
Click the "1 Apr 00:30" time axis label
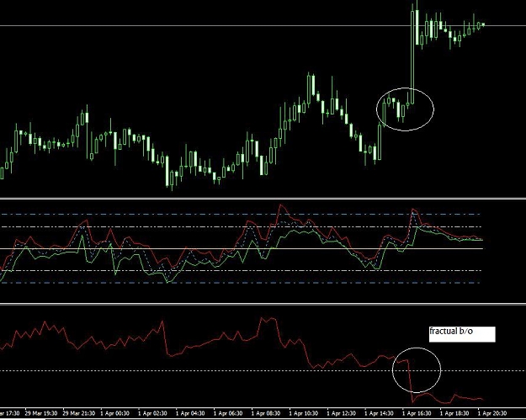pyautogui.click(x=115, y=413)
